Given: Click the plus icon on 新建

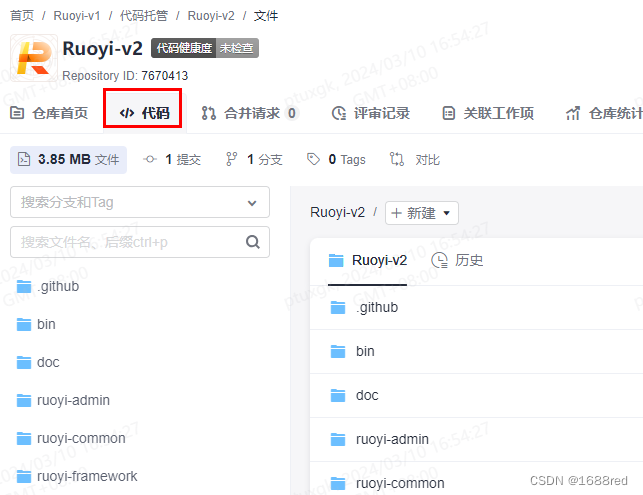Looking at the screenshot, I should pos(396,213).
